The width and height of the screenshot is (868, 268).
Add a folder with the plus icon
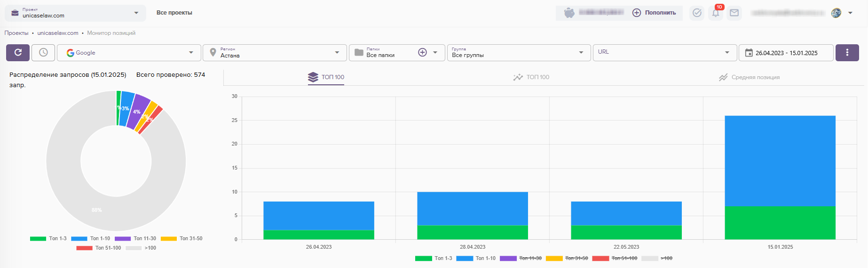tap(422, 53)
